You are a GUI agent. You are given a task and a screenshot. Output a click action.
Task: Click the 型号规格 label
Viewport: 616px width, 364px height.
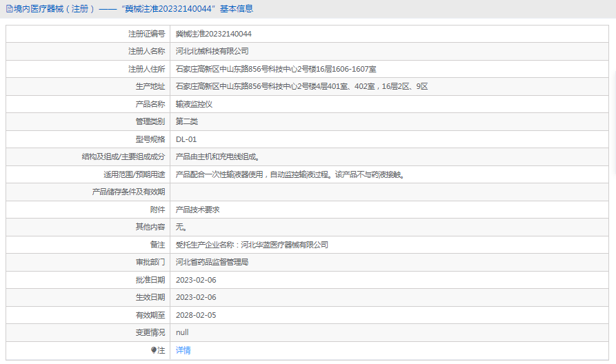click(150, 139)
